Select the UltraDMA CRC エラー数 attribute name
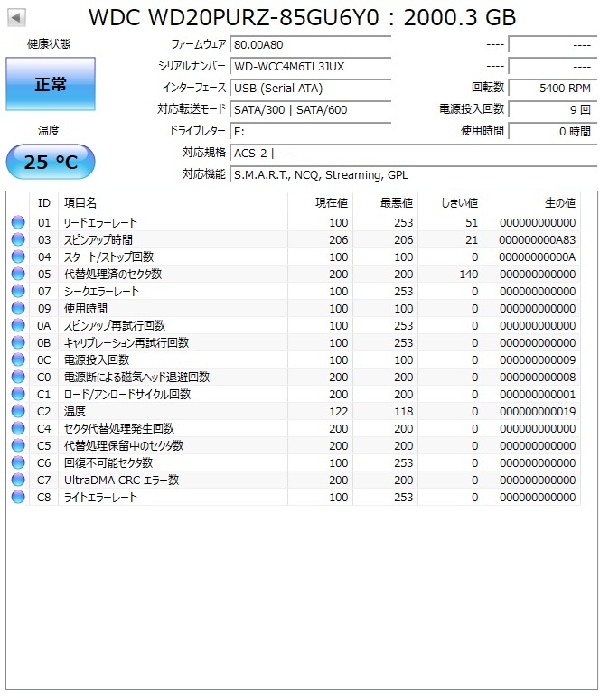 click(x=121, y=481)
